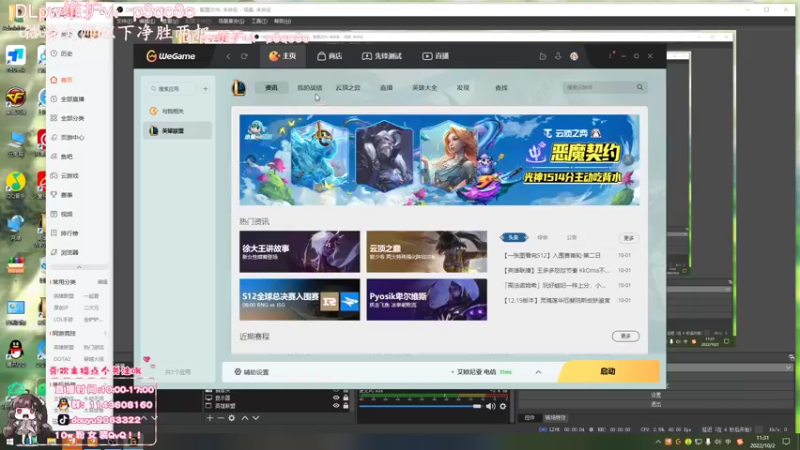Open 辅助设置 in the launch bar
Viewport: 800px width, 450px height.
(x=252, y=372)
